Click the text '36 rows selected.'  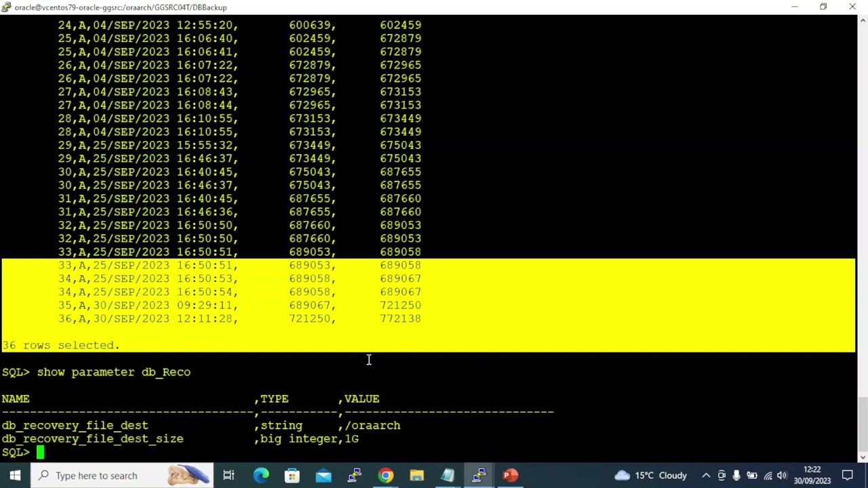click(61, 345)
